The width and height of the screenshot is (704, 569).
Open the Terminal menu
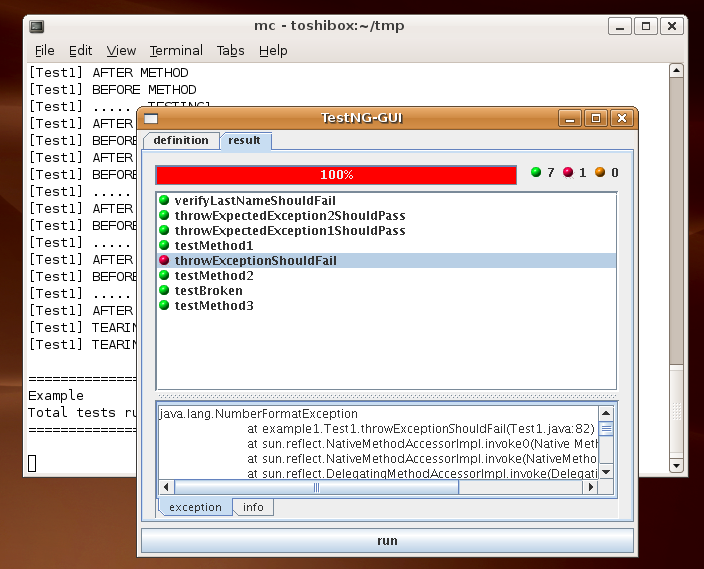(x=176, y=51)
